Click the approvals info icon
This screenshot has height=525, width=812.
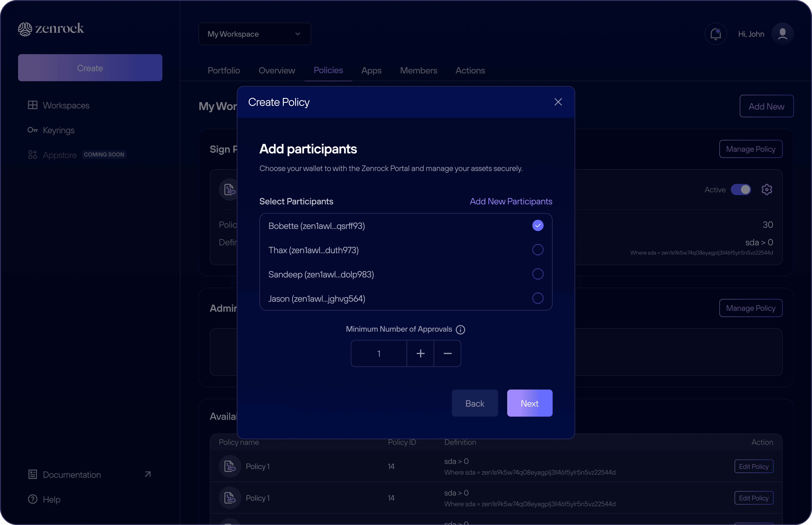pyautogui.click(x=460, y=330)
